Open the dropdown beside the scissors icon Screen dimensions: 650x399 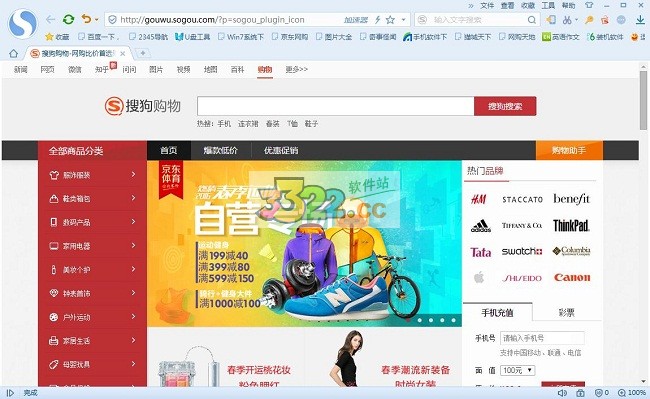click(576, 19)
